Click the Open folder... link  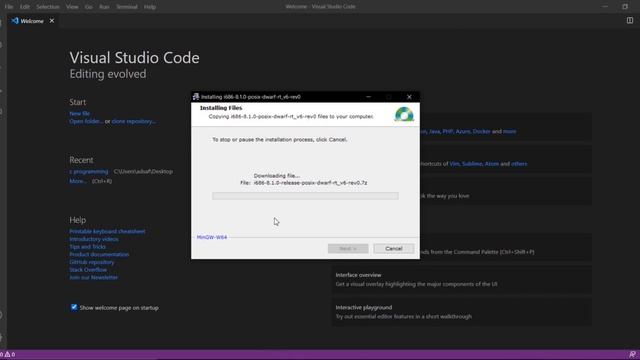[x=85, y=121]
